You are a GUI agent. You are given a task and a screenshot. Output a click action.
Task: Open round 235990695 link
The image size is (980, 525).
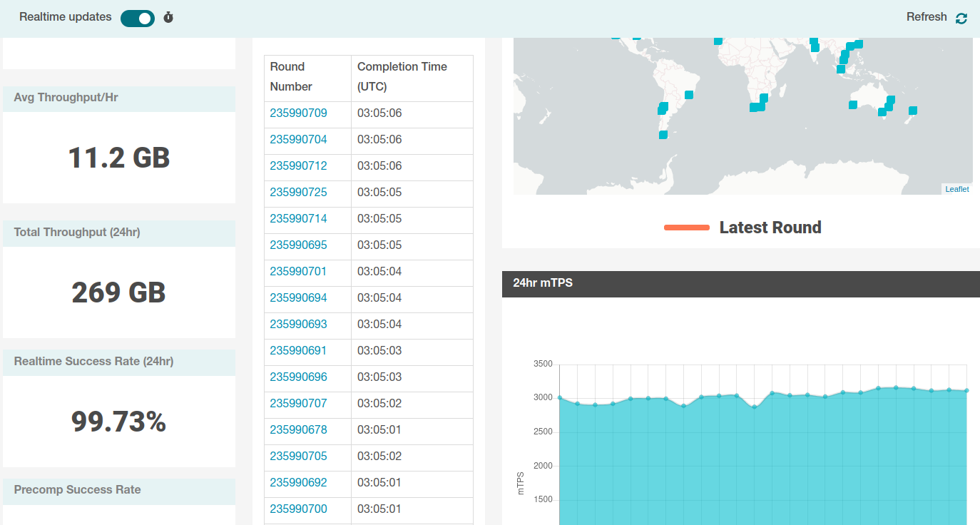(x=298, y=245)
